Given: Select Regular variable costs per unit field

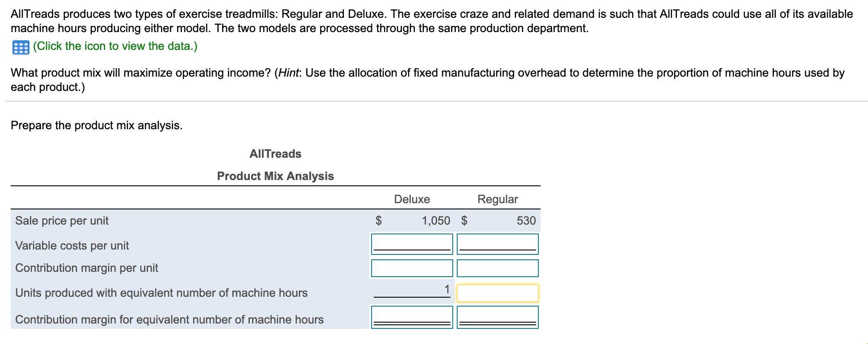Looking at the screenshot, I should [x=497, y=244].
